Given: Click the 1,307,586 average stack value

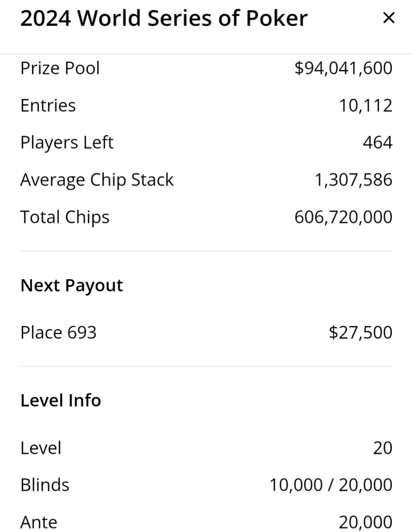Looking at the screenshot, I should click(x=353, y=180).
